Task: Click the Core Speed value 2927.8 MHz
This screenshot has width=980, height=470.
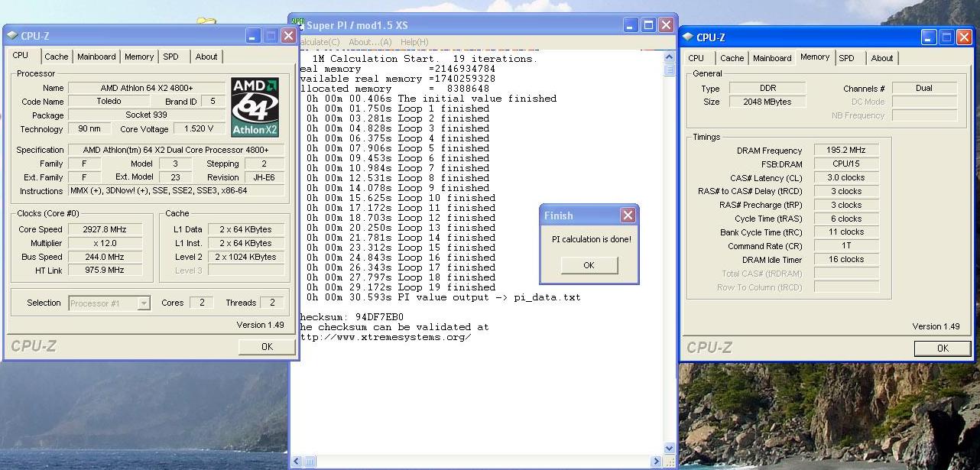Action: coord(105,229)
